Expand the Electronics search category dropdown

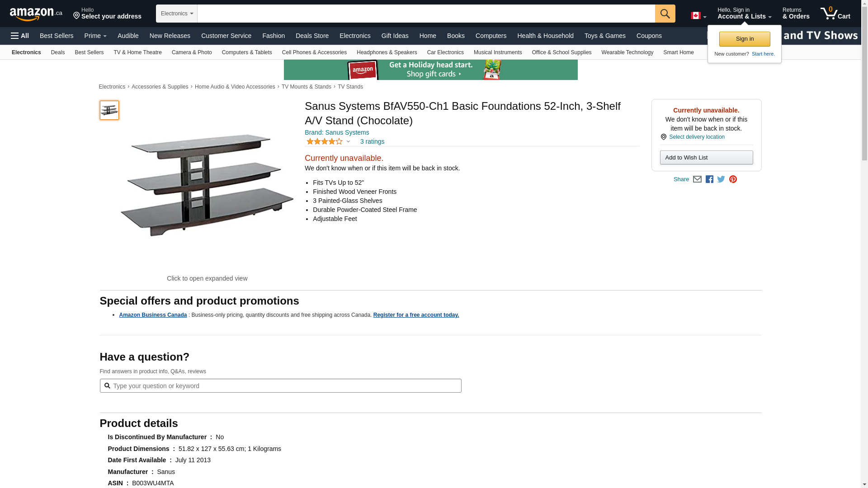coord(177,14)
